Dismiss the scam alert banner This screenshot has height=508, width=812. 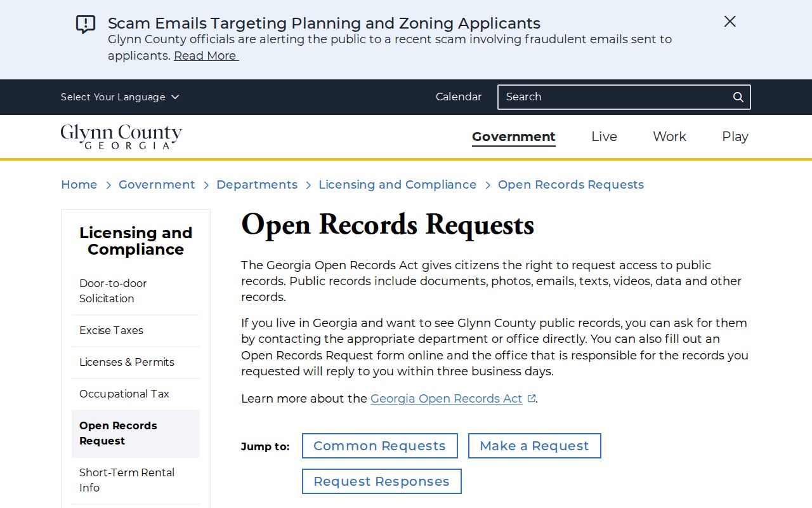click(x=730, y=22)
